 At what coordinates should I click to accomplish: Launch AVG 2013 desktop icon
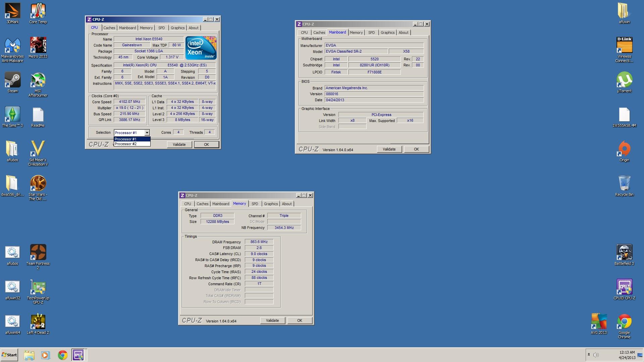(599, 324)
